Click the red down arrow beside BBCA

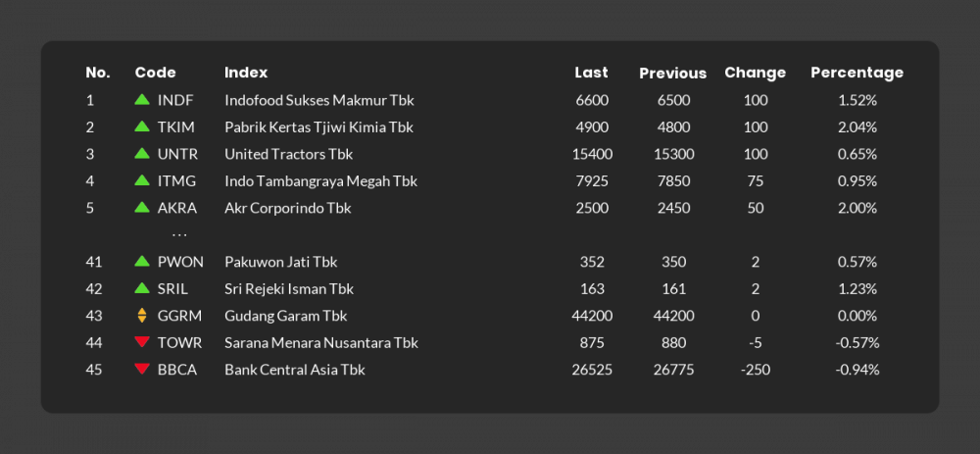[142, 370]
